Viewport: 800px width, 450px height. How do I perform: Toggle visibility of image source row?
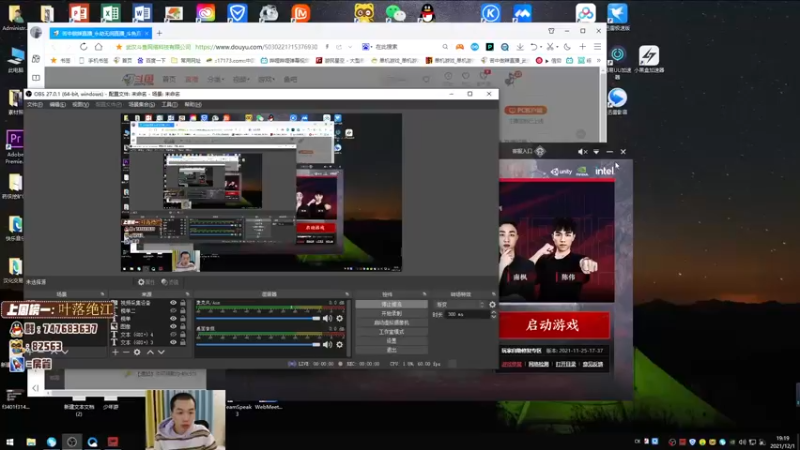click(x=173, y=327)
